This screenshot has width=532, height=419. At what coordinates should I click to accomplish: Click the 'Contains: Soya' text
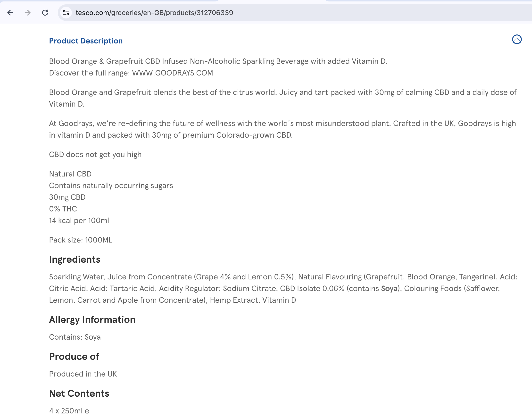click(75, 337)
